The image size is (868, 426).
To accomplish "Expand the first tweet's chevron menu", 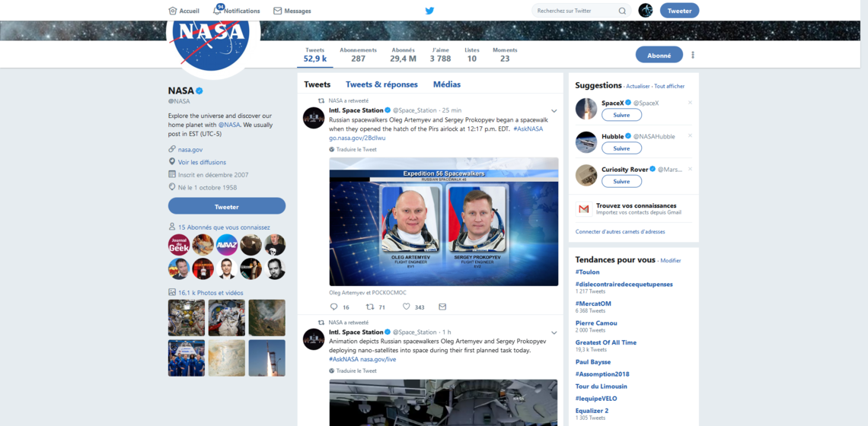I will pyautogui.click(x=554, y=111).
